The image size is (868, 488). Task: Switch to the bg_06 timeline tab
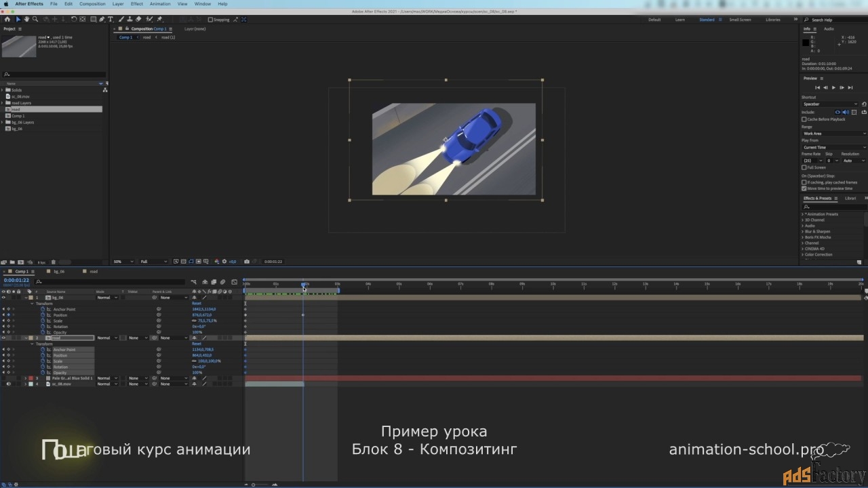(59, 271)
